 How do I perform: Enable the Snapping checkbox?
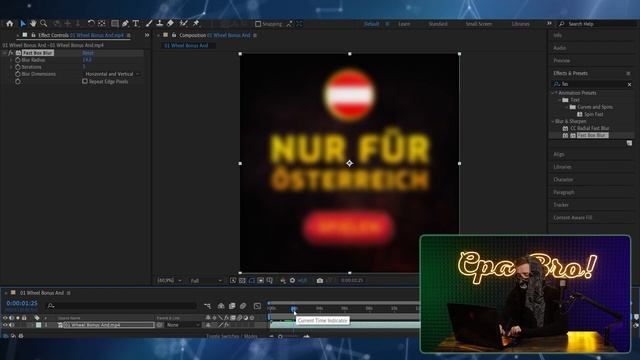(258, 24)
